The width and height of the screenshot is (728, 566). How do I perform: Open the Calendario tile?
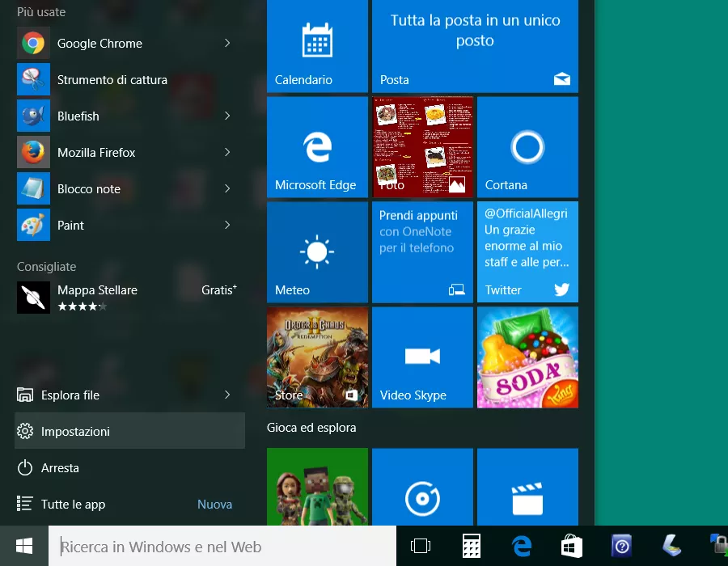(317, 44)
